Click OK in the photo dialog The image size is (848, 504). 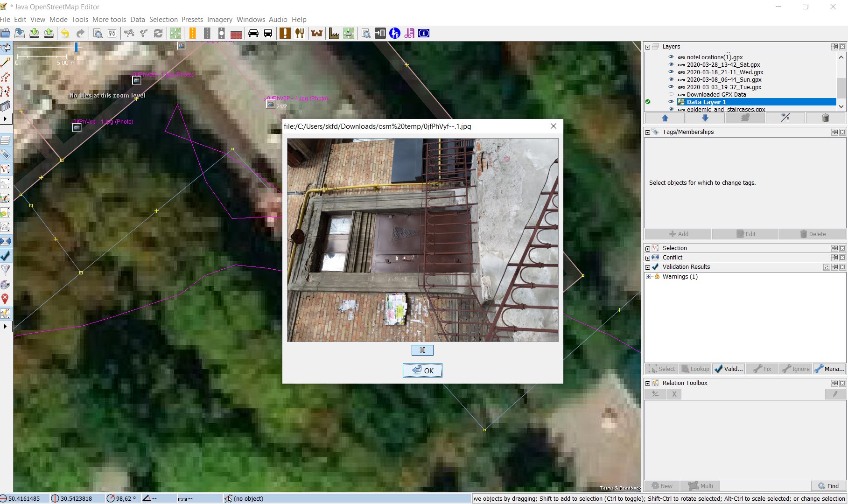click(x=422, y=371)
